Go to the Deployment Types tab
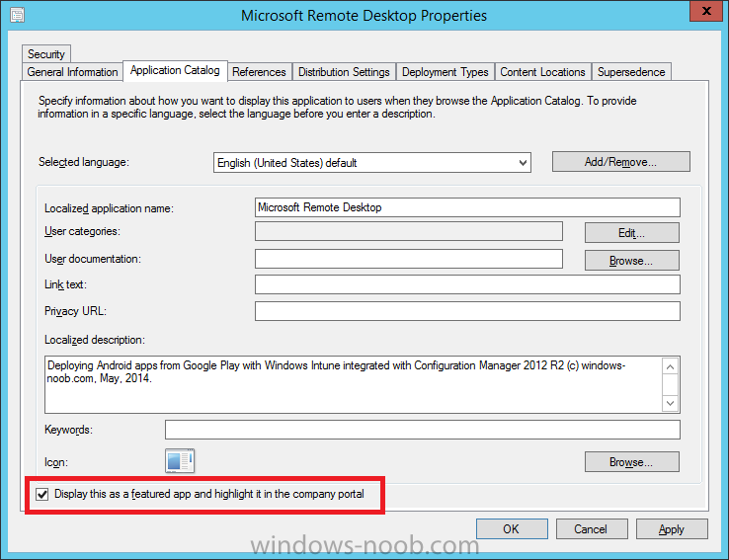The image size is (729, 560). click(x=445, y=72)
